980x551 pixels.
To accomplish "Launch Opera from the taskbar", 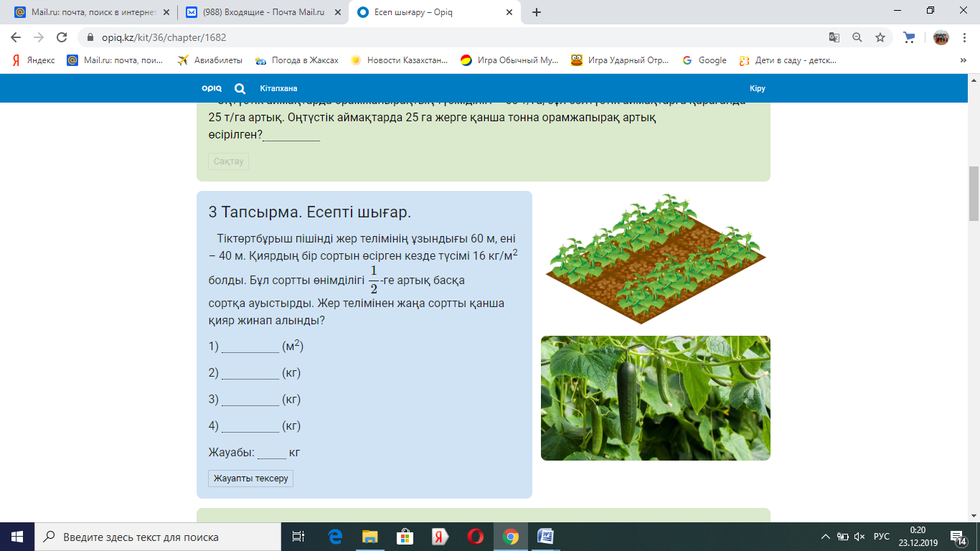I will tap(475, 537).
